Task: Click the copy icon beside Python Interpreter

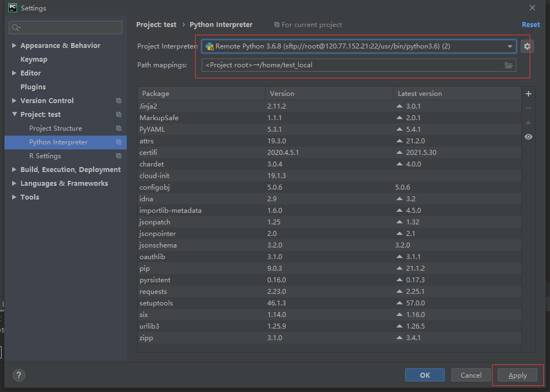Action: [118, 142]
